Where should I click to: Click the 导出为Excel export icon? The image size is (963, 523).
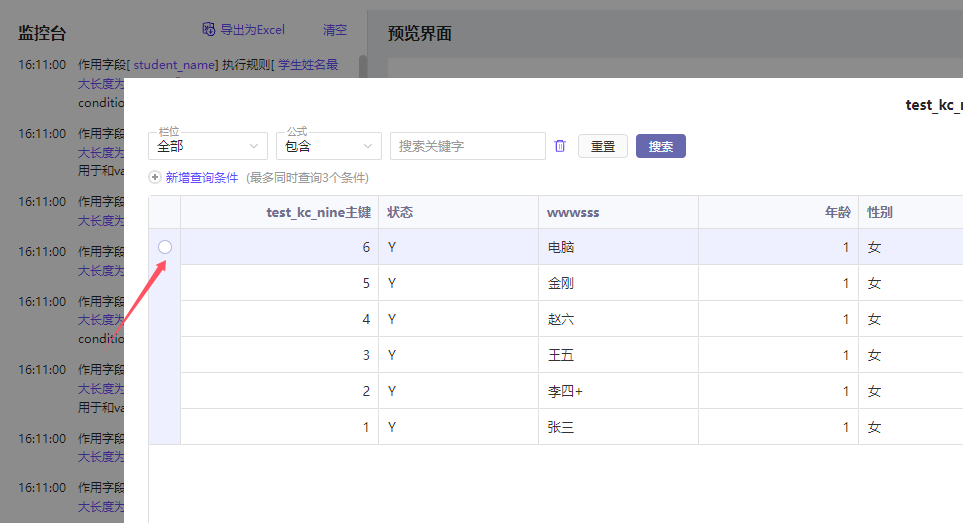coord(209,29)
